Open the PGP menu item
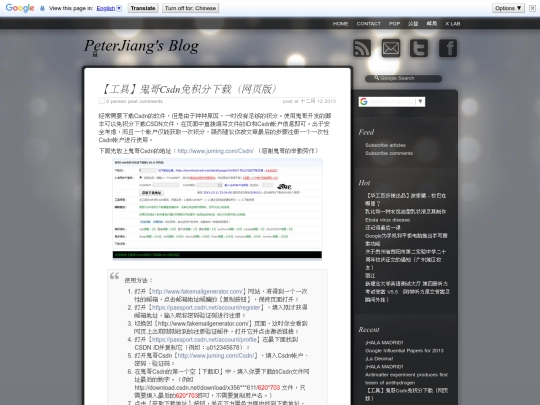The width and height of the screenshot is (540, 405). click(x=394, y=23)
